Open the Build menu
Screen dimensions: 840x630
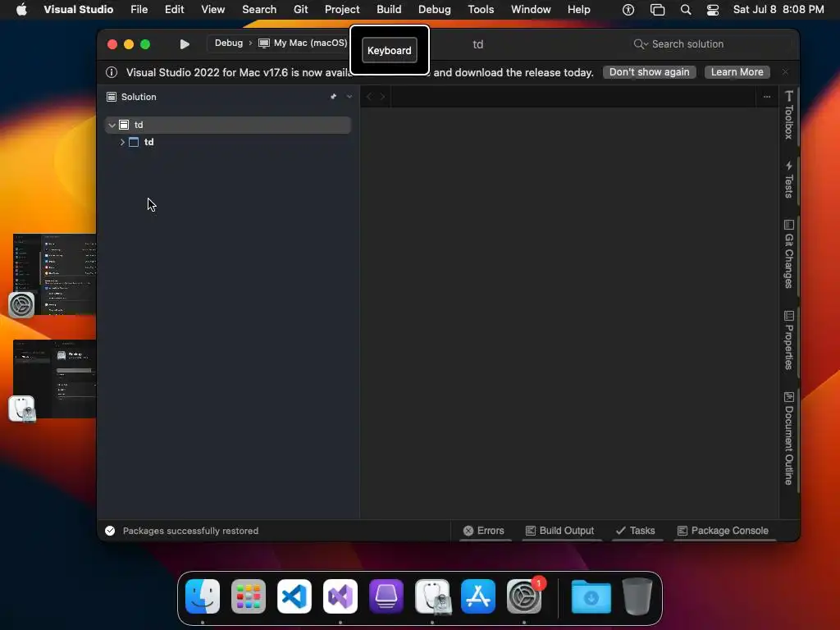389,10
